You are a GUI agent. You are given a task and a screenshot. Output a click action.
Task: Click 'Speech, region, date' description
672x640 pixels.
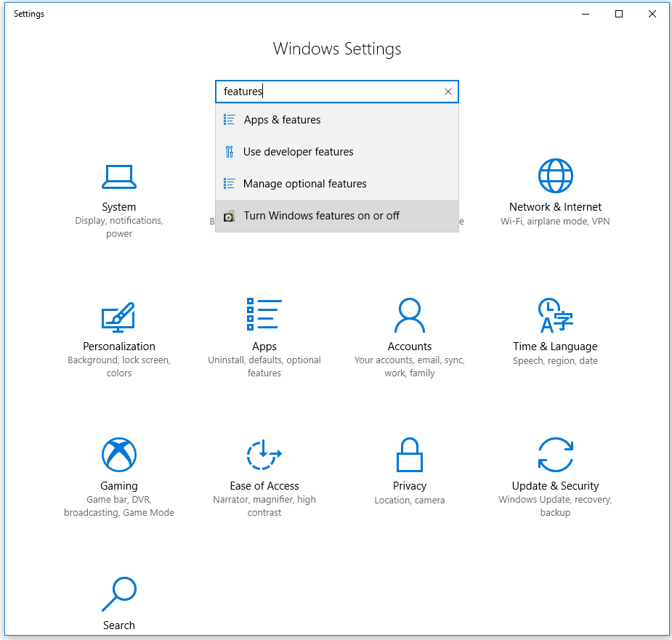(x=556, y=361)
